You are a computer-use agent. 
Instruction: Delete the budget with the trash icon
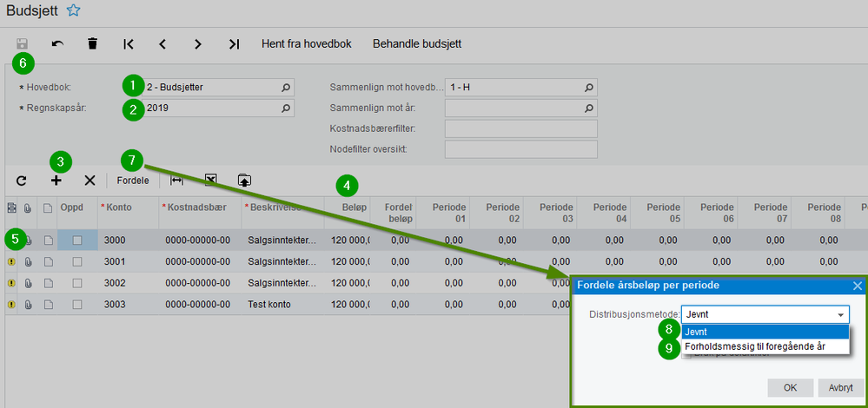tap(92, 43)
